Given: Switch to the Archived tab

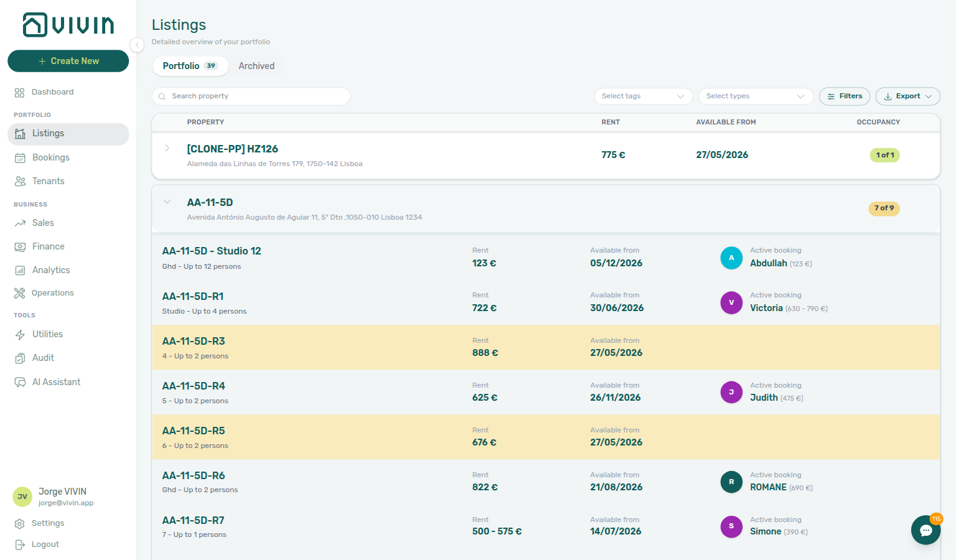Looking at the screenshot, I should [x=256, y=66].
